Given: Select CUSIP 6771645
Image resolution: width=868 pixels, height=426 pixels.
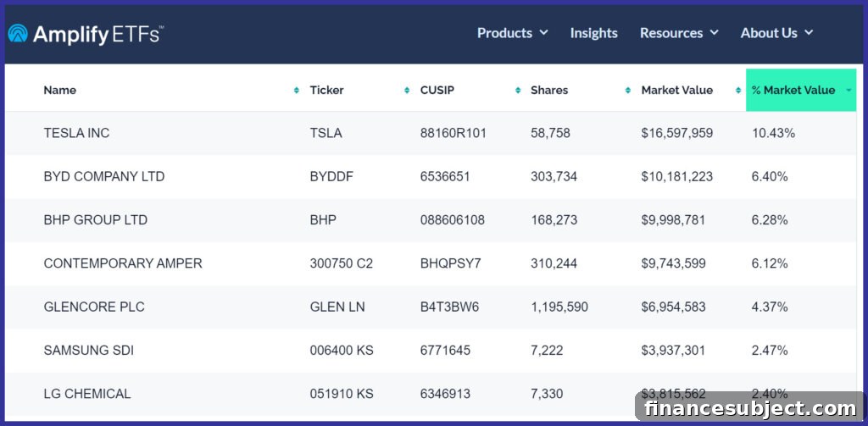Looking at the screenshot, I should (445, 351).
